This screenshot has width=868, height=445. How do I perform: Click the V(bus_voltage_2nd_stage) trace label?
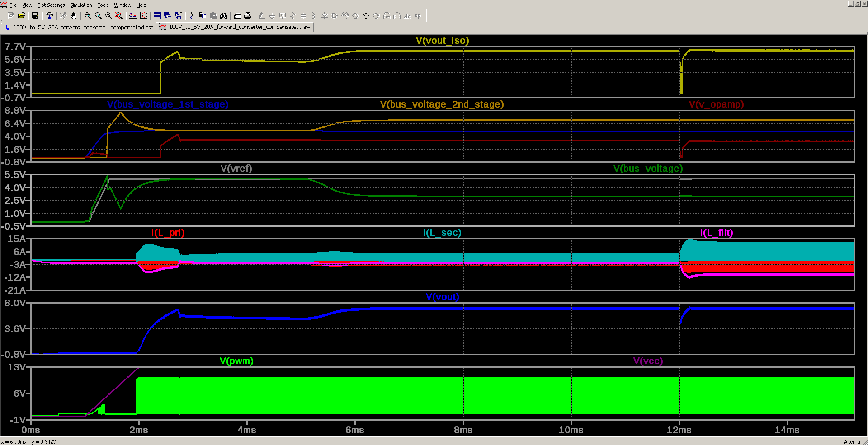point(442,104)
